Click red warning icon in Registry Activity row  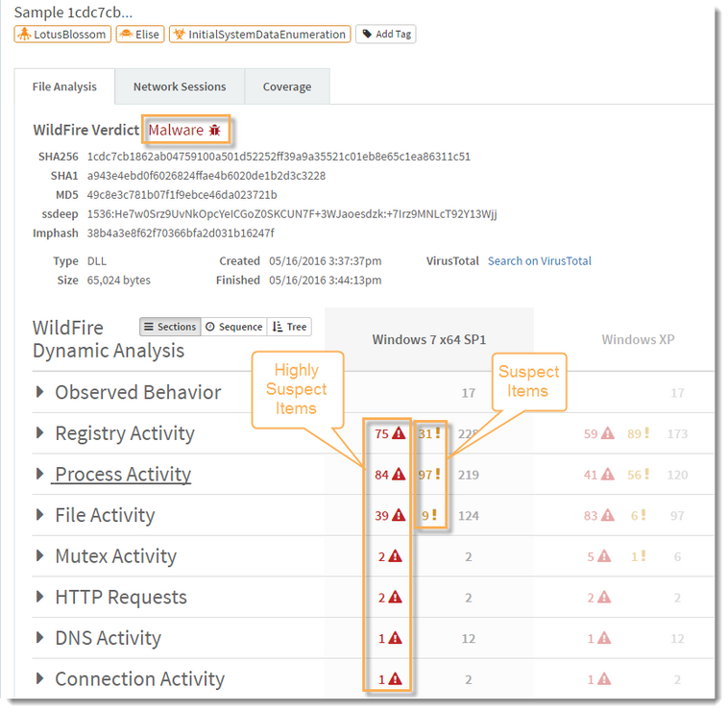[399, 433]
